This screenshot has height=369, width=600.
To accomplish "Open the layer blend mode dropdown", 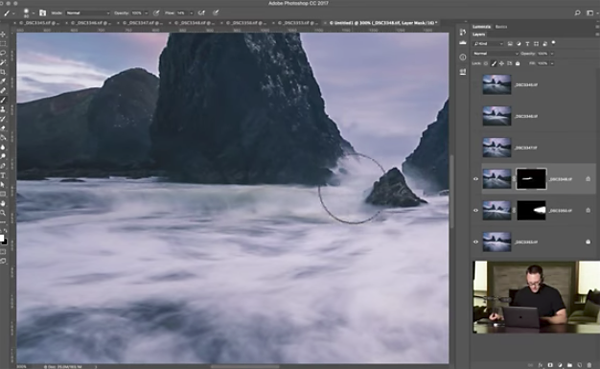I will (496, 54).
